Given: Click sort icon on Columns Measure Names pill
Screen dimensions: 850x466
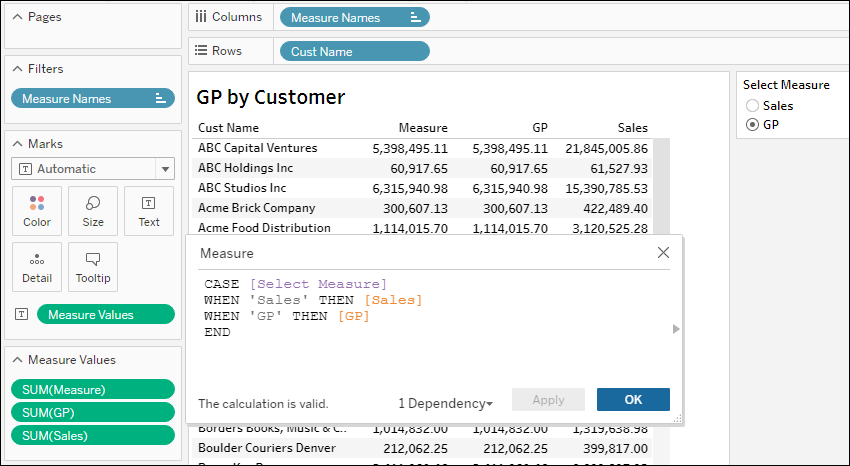Looking at the screenshot, I should coord(416,17).
